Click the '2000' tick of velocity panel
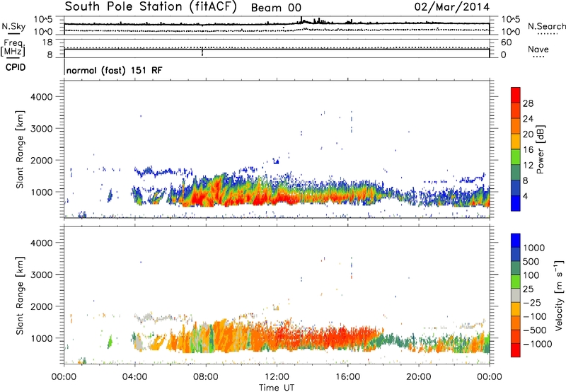 [x=42, y=306]
